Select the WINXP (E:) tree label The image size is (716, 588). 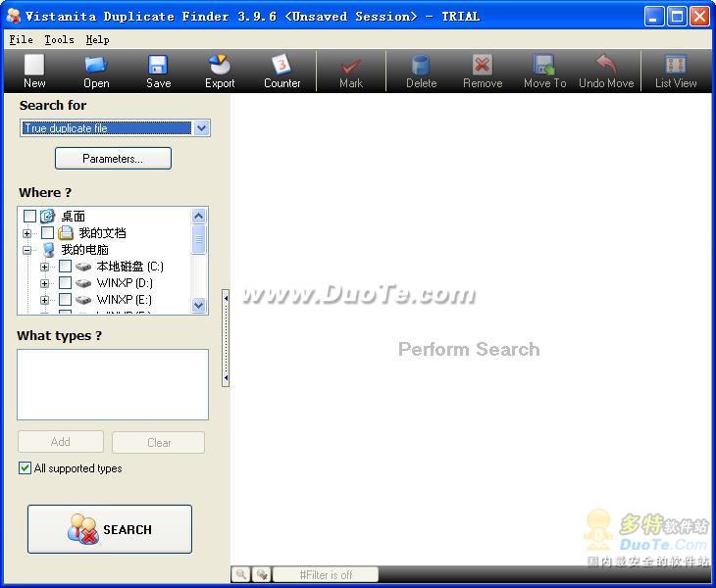pyautogui.click(x=125, y=300)
